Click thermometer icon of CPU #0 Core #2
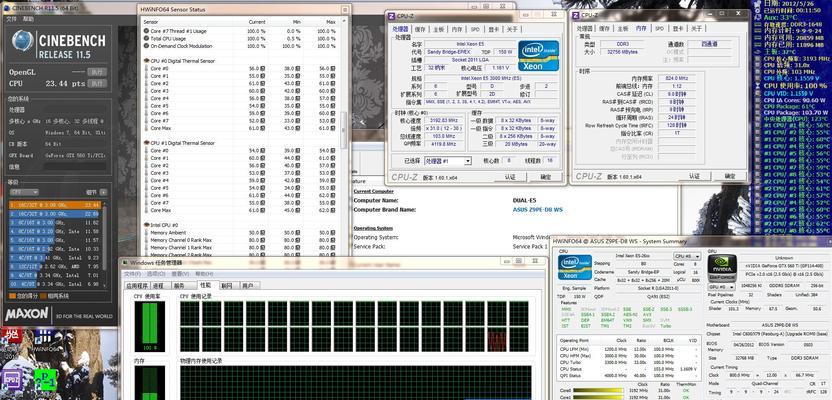The height and width of the screenshot is (400, 832). 147,83
